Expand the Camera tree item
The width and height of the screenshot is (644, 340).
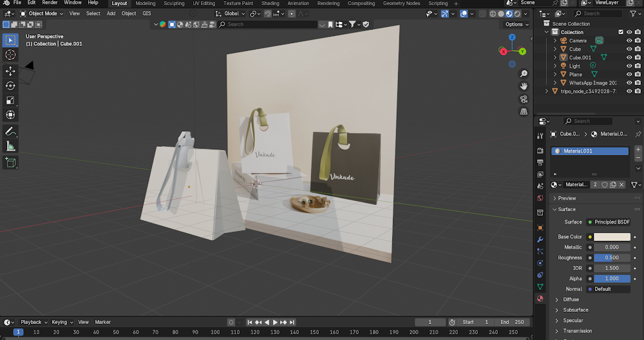(x=555, y=41)
